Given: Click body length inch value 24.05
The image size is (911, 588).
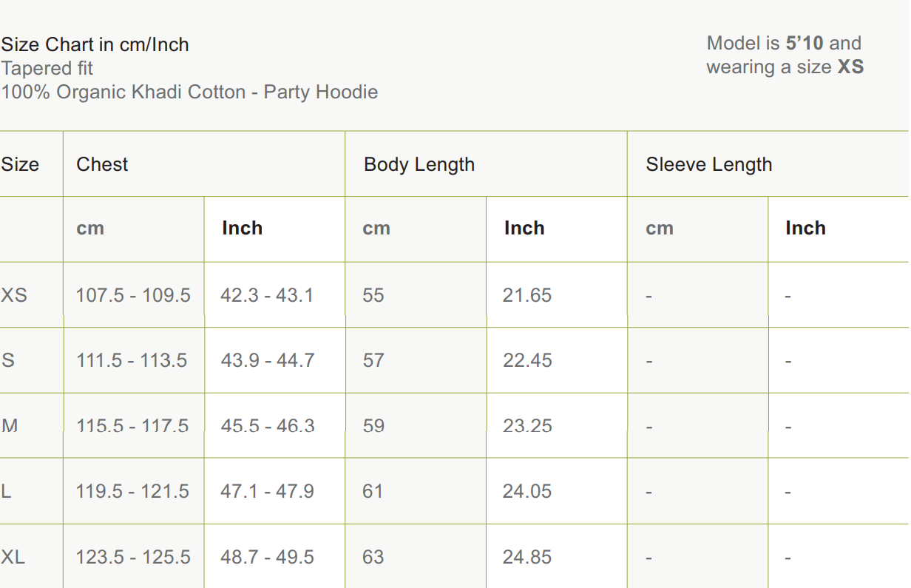Looking at the screenshot, I should coord(527,491).
